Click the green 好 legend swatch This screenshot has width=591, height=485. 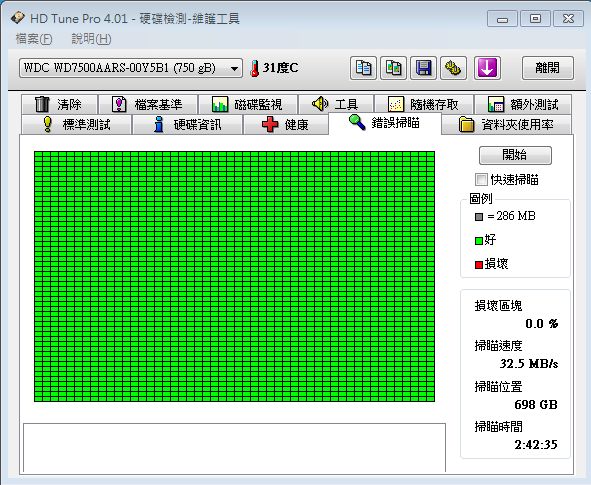479,240
